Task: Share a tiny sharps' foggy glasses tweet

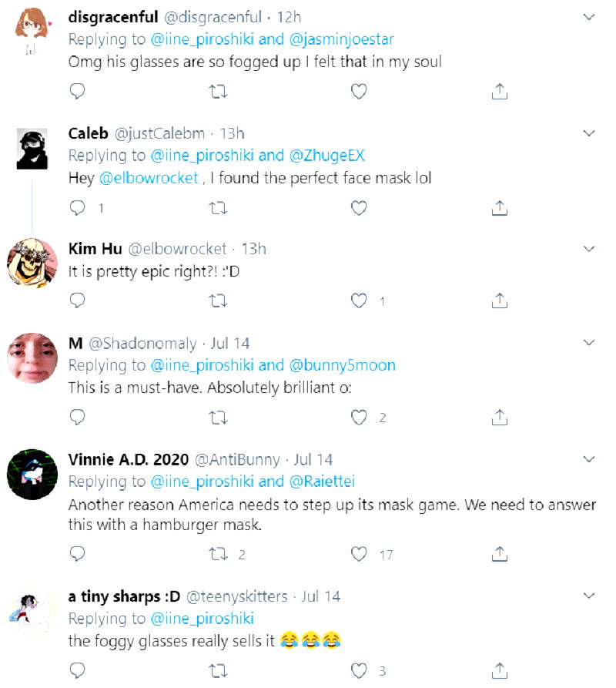Action: (499, 670)
